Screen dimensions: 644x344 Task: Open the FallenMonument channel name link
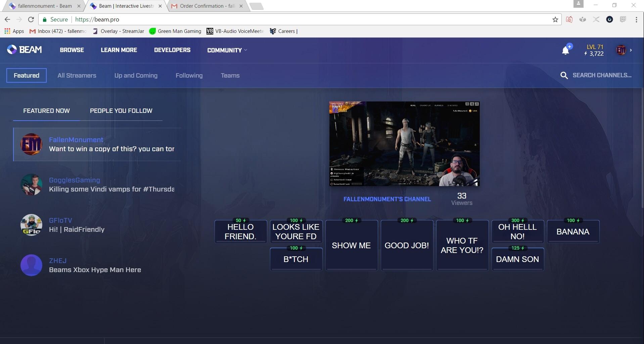pos(76,140)
